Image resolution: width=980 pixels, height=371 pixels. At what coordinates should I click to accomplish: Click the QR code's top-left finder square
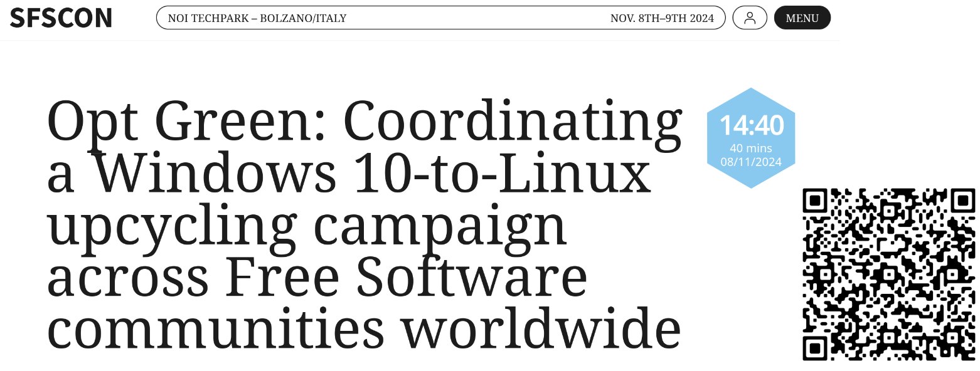(815, 201)
